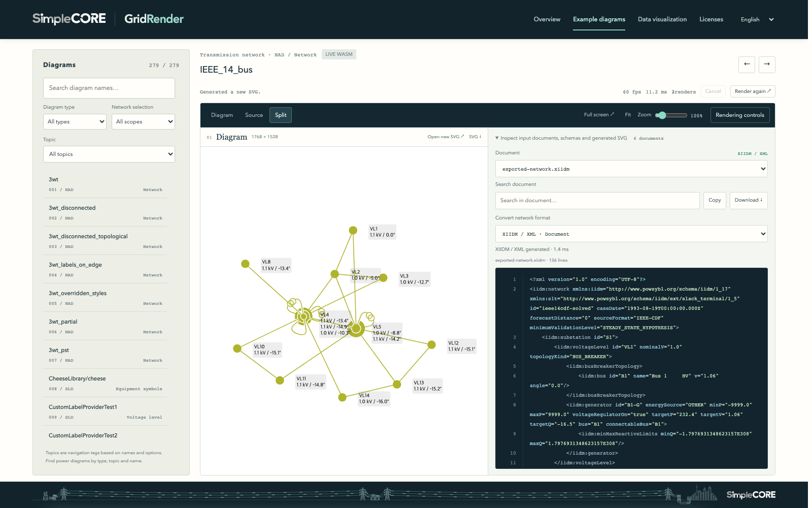
Task: Open the English language selector
Action: (x=757, y=19)
